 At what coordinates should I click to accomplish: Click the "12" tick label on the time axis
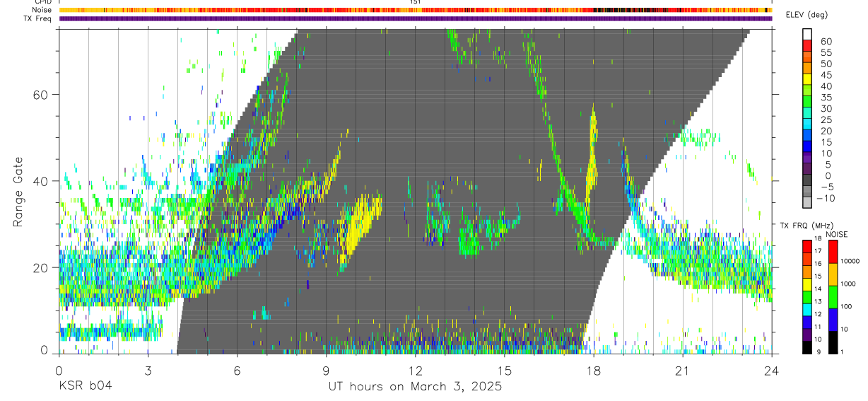click(415, 371)
